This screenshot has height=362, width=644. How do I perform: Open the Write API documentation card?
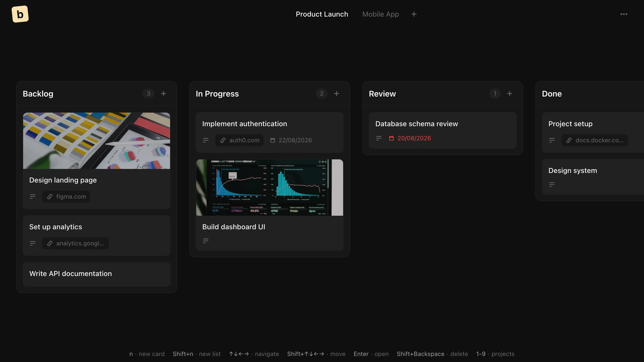97,274
